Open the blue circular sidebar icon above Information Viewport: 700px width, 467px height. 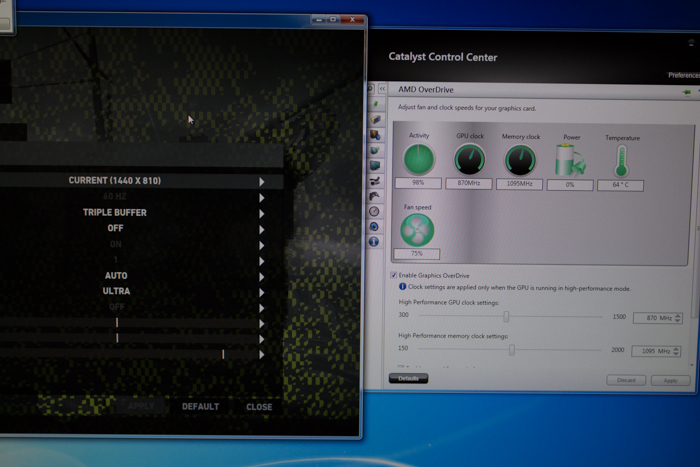(x=374, y=226)
